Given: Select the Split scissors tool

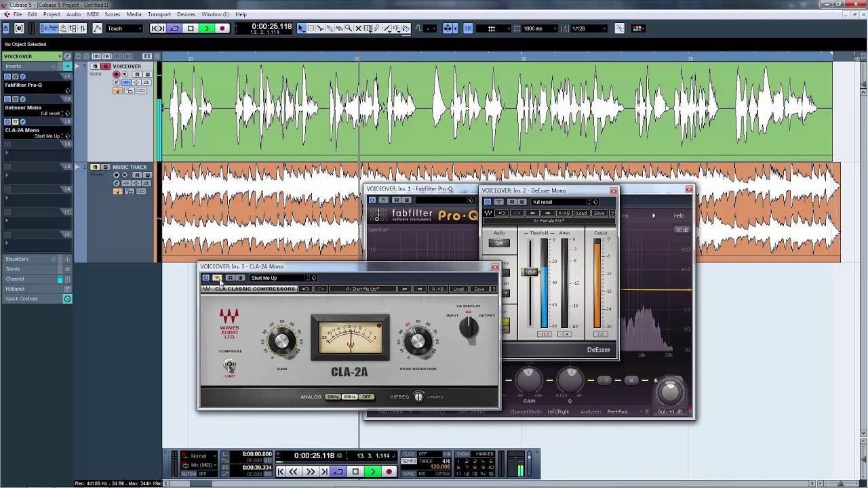Looking at the screenshot, I should pyautogui.click(x=320, y=28).
